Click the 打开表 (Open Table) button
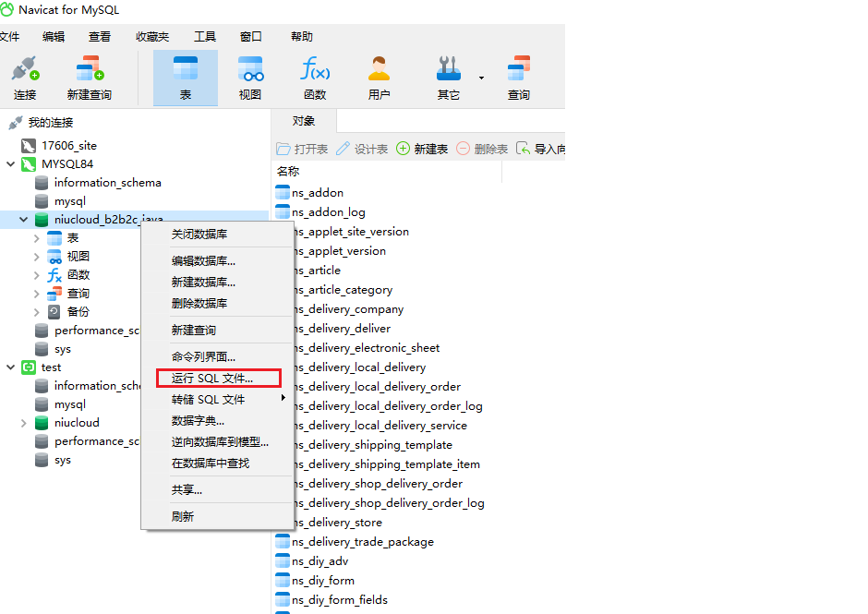This screenshot has height=614, width=868. tap(302, 149)
